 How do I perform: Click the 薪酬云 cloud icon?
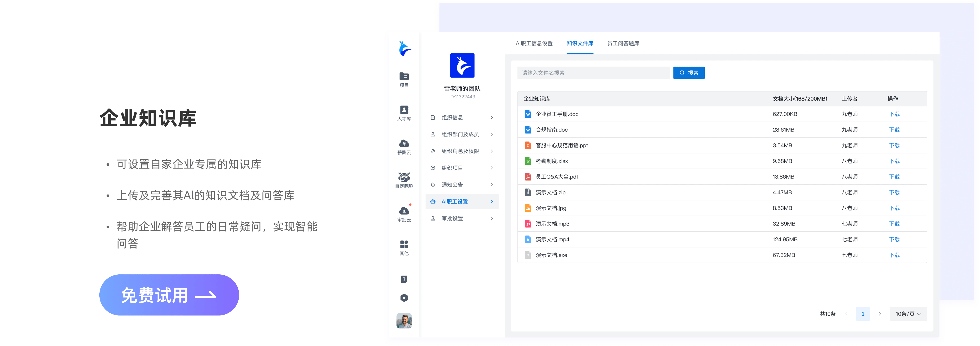tap(404, 146)
